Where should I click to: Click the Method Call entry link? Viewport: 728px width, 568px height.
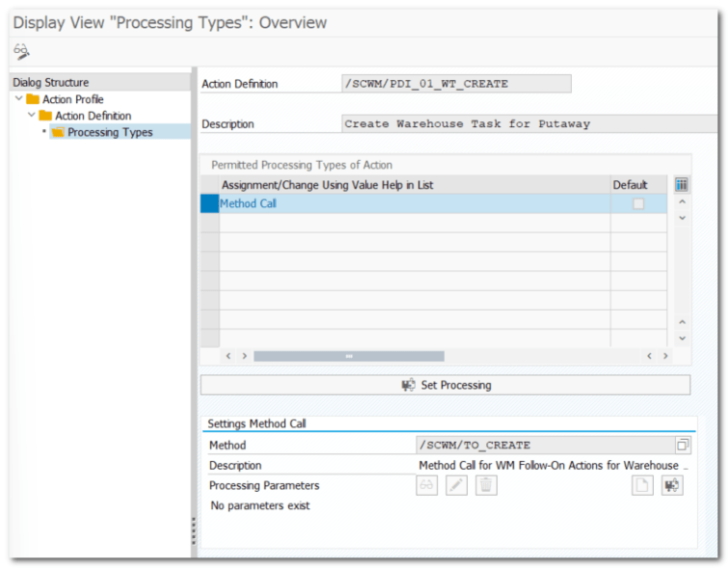tap(248, 203)
